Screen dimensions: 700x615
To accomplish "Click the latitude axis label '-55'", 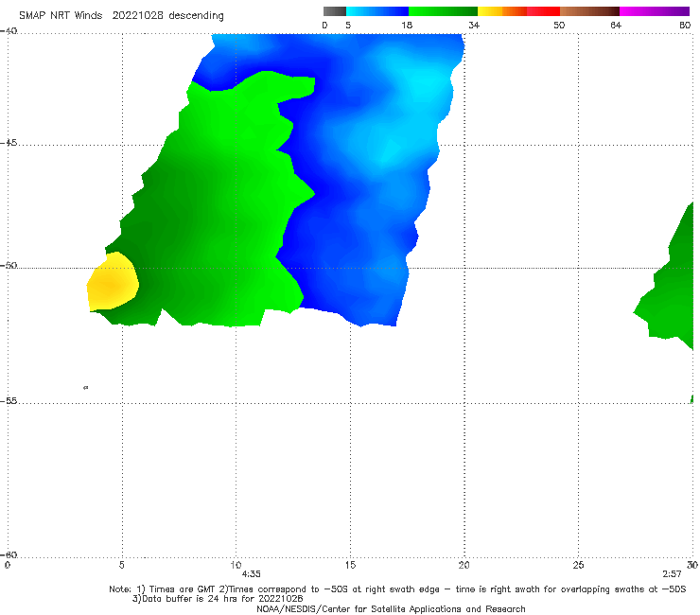I will 9,400.
